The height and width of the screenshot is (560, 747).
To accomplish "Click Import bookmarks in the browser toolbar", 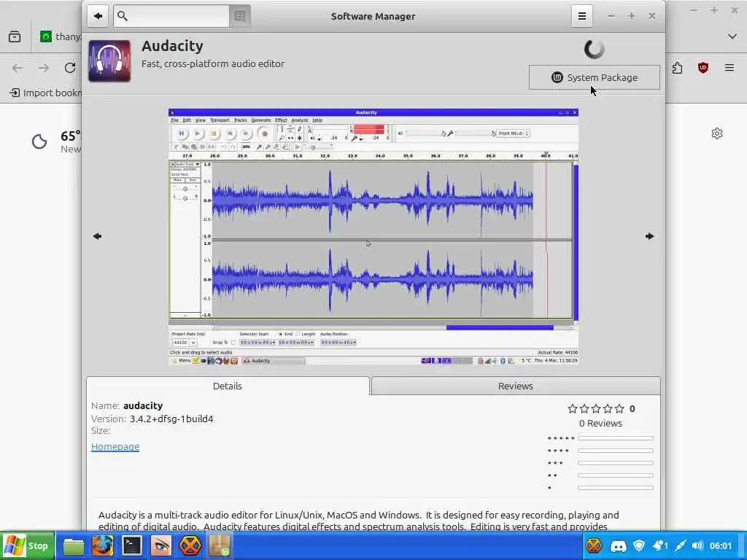I will coord(46,93).
